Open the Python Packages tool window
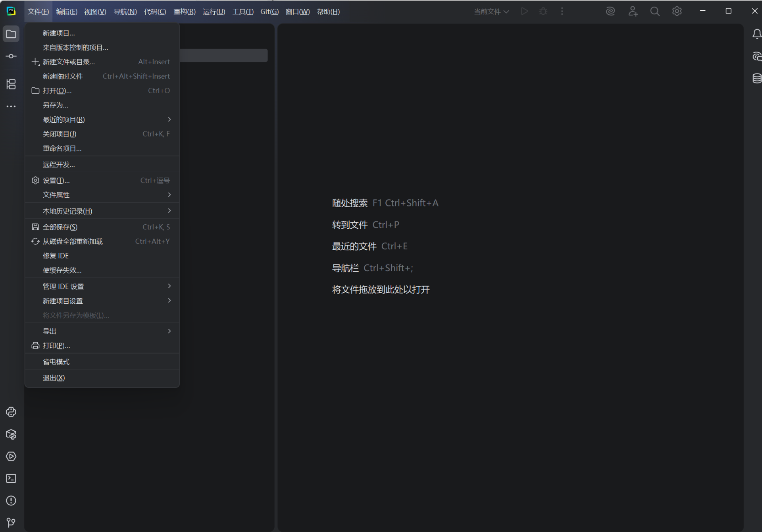The height and width of the screenshot is (532, 762). pos(11,434)
